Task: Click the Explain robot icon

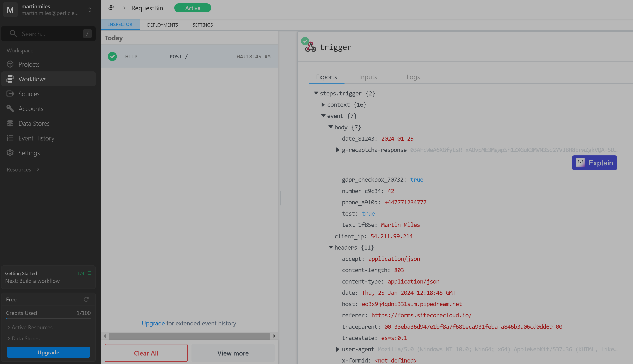Action: point(580,163)
